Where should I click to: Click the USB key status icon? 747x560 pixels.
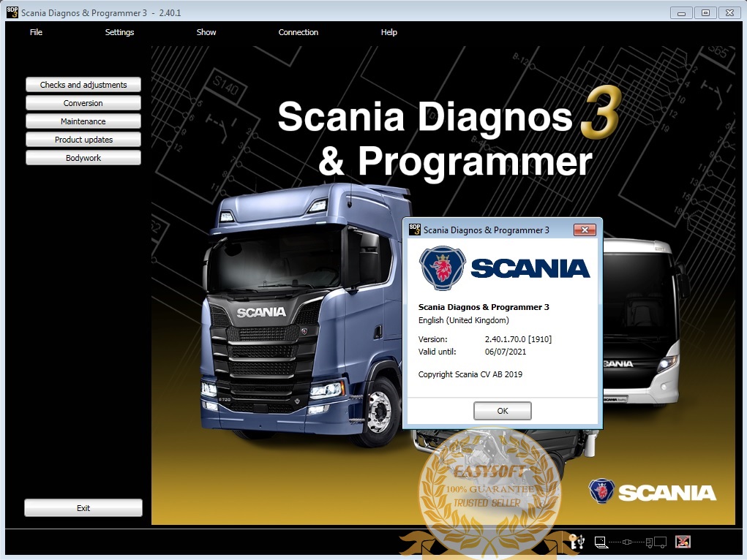(577, 542)
